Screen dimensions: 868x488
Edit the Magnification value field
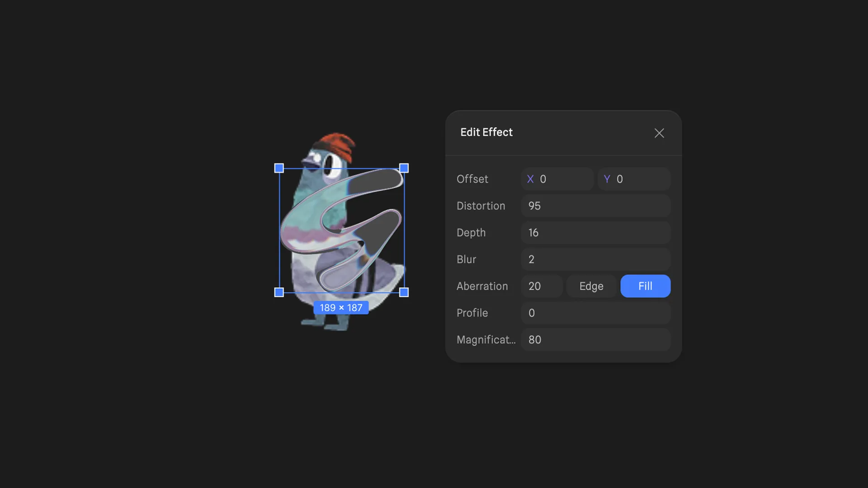click(595, 340)
